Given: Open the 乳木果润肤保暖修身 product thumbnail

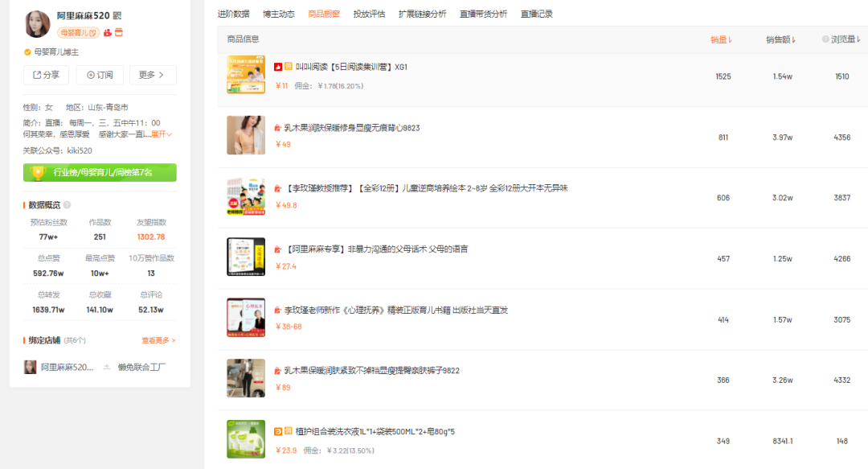Looking at the screenshot, I should [246, 135].
